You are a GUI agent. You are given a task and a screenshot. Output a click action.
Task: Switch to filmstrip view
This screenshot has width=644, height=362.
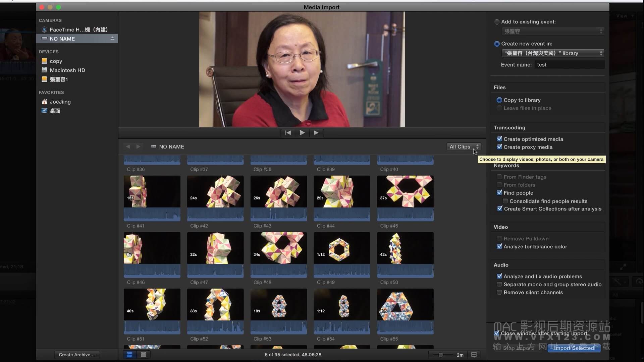(x=129, y=354)
